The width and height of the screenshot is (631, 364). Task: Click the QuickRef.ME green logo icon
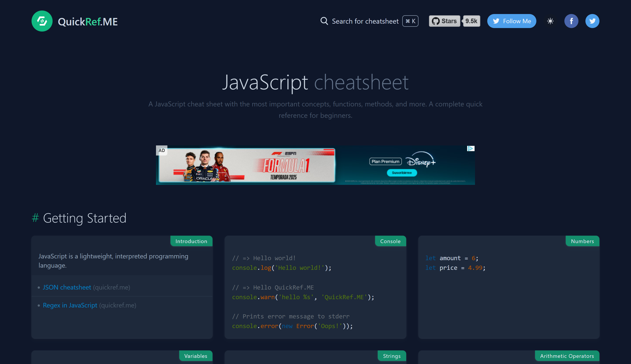42,21
